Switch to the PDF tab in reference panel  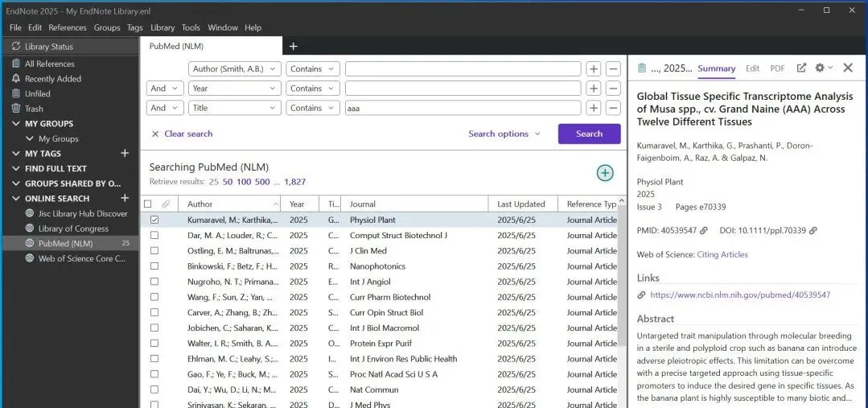point(777,68)
